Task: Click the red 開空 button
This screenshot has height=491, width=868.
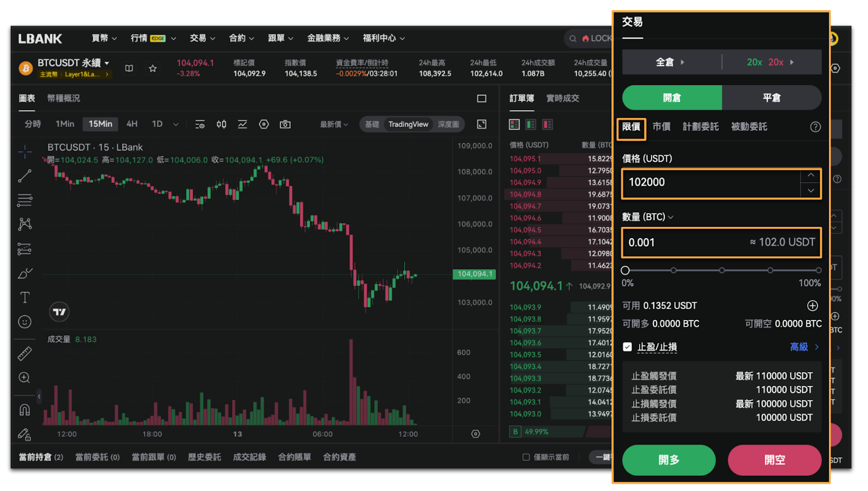Action: click(x=774, y=460)
